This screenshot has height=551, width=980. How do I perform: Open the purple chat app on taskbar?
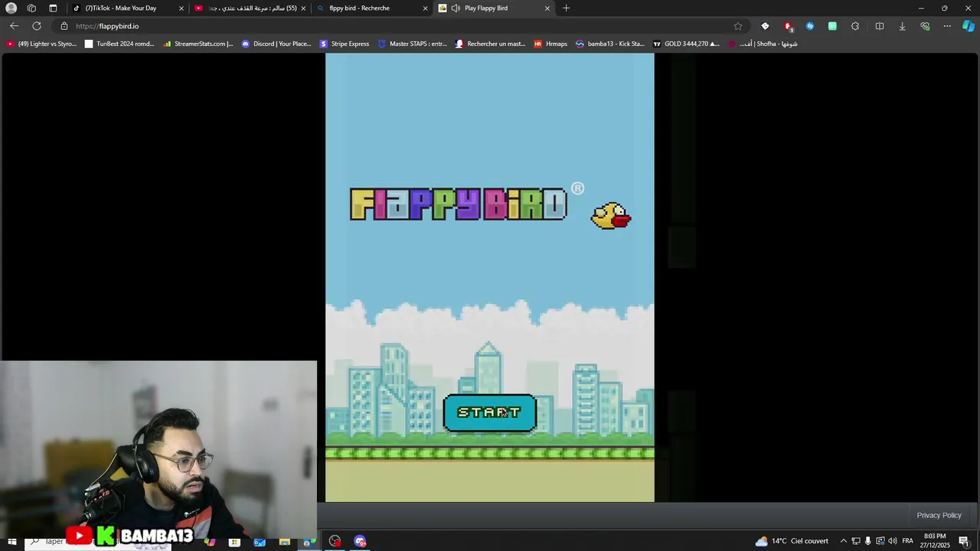pos(360,542)
